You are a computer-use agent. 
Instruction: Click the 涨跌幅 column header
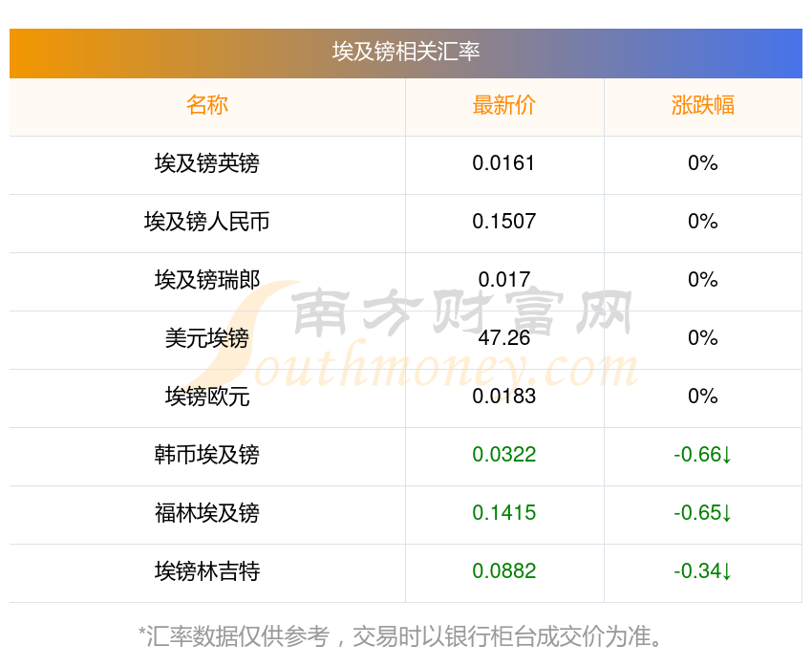pyautogui.click(x=702, y=105)
